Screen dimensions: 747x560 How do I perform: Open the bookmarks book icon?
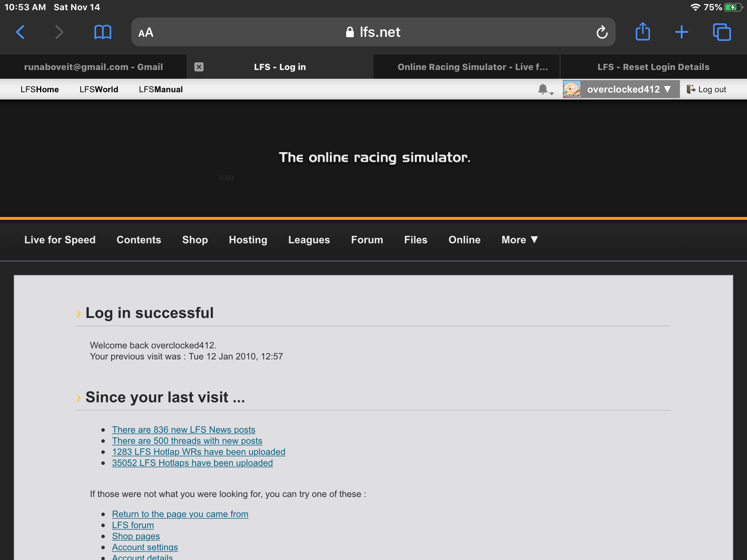click(x=102, y=32)
